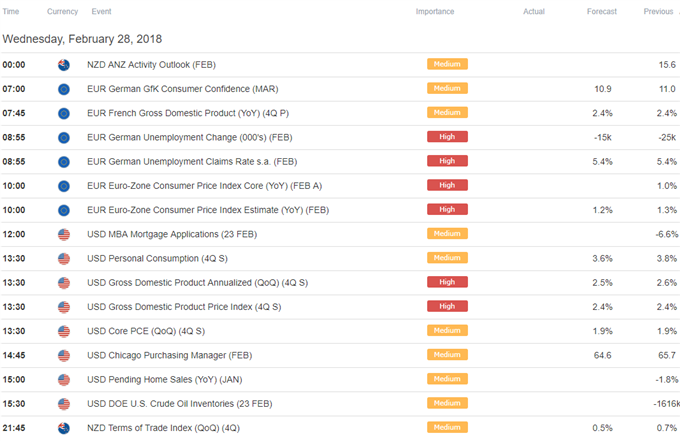Click the New Zealand flag for Terms of Trade Index
The image size is (680, 441).
(x=64, y=428)
